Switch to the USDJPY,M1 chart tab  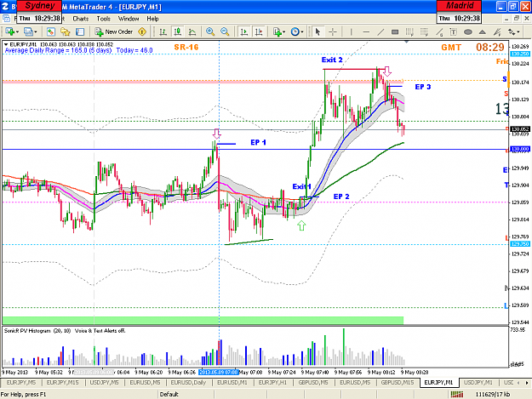point(478,382)
